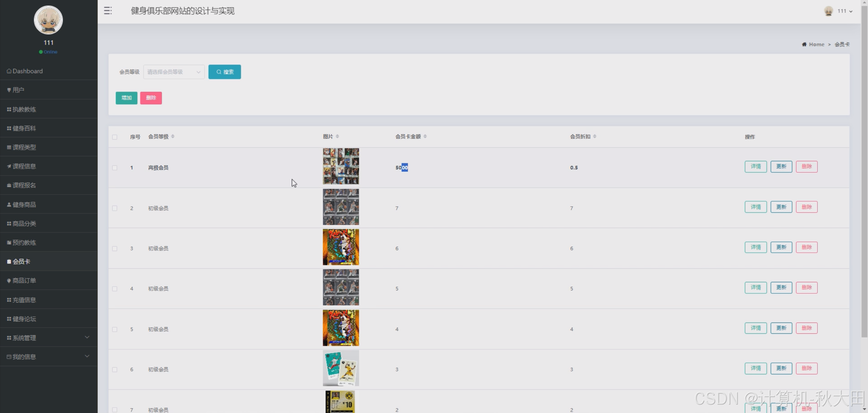Screen dimensions: 868x413
Task: Click the user avatar in top-right corner
Action: [828, 11]
